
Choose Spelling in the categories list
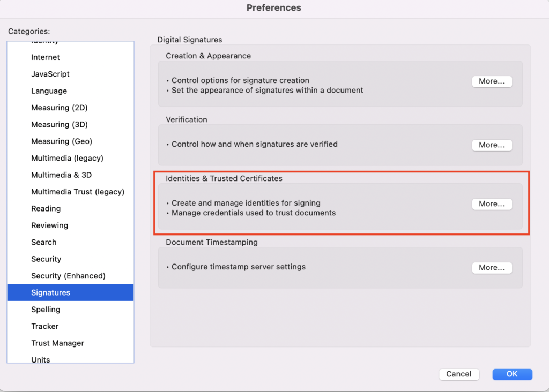(x=46, y=310)
